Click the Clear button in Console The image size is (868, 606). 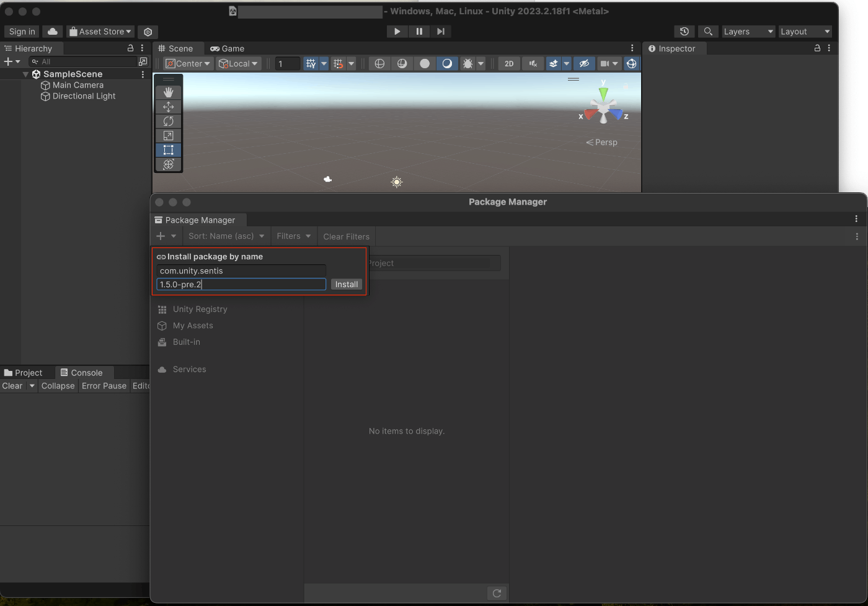pos(12,386)
